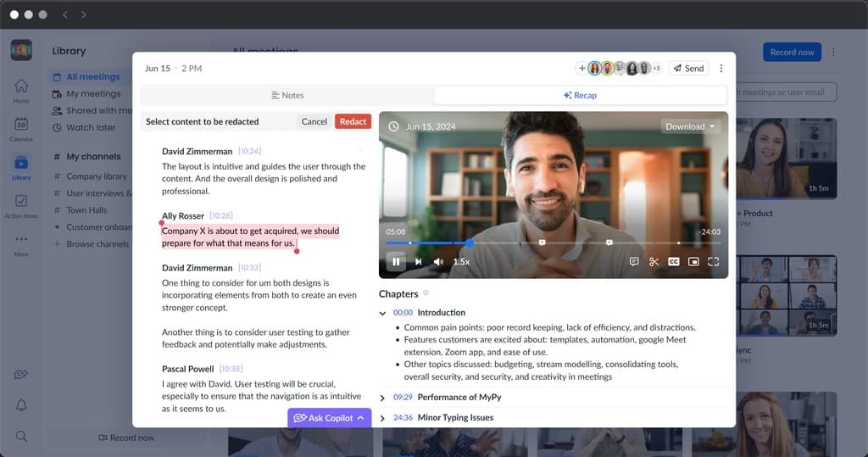Expand the Performance of MyPy chapter

tap(383, 398)
